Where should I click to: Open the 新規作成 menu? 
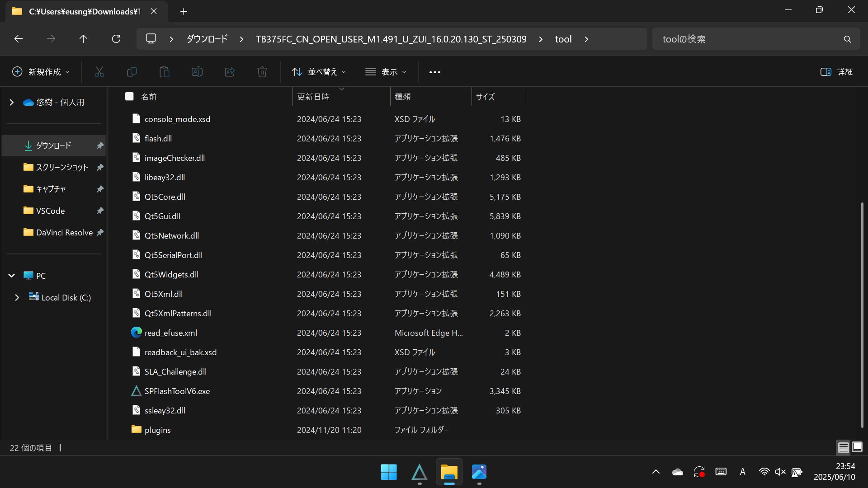40,72
